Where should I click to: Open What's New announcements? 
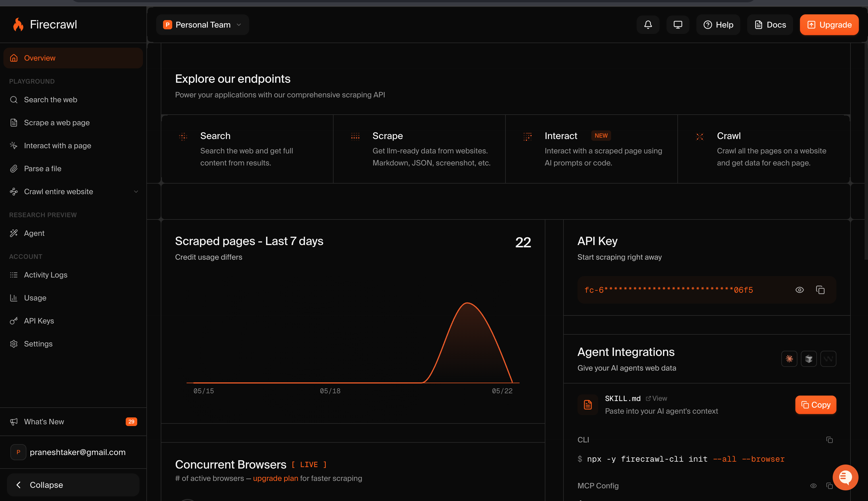tap(73, 422)
